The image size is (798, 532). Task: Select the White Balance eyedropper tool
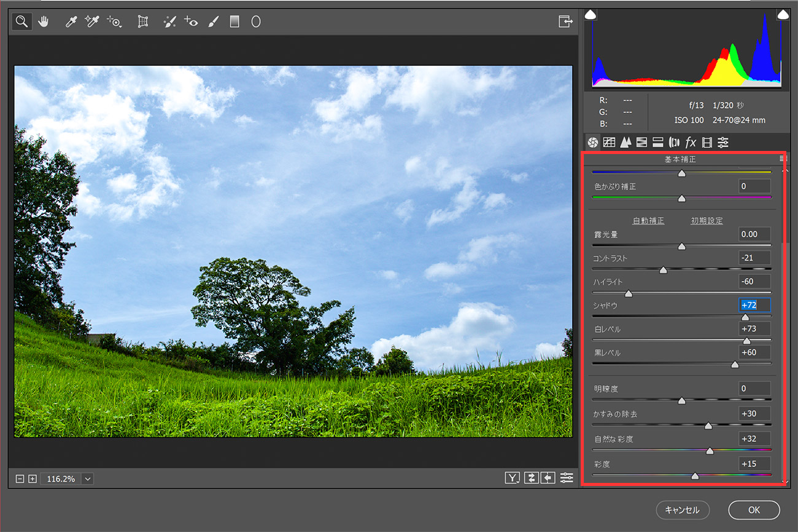(x=71, y=21)
